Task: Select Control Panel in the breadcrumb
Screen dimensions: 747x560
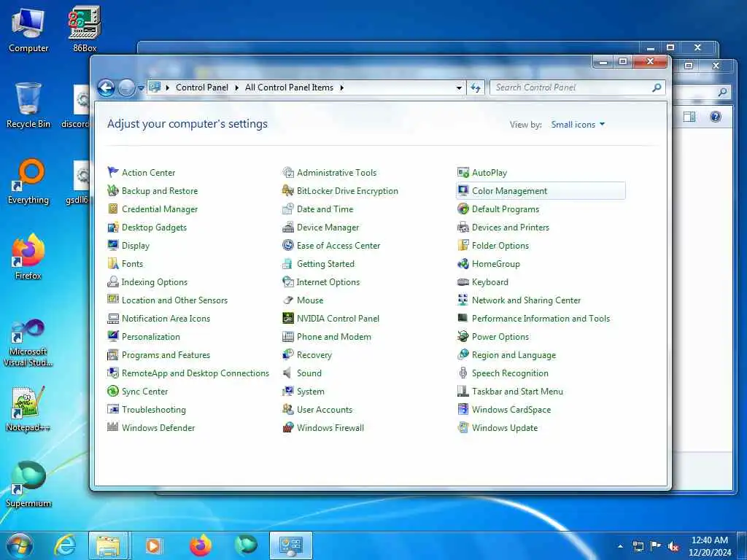Action: [202, 87]
